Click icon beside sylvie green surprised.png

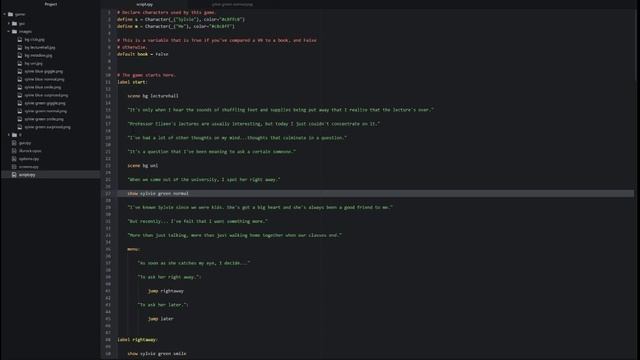pos(20,127)
